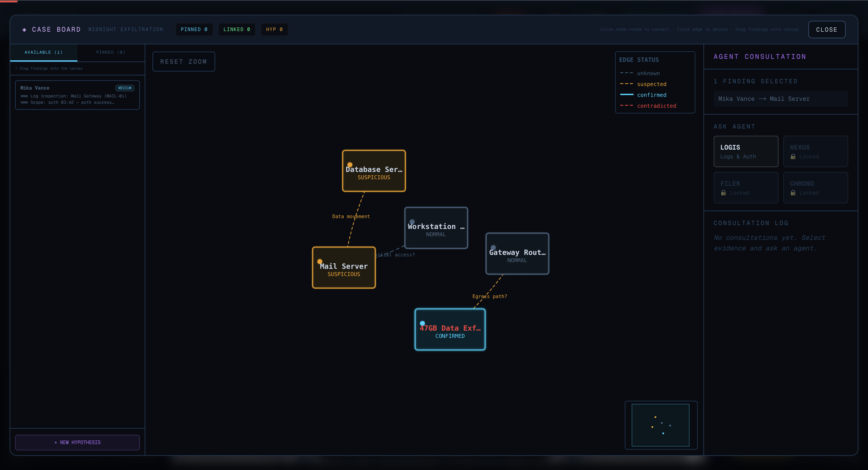The image size is (868, 470).
Task: Click the lock icon on FILER agent
Action: (x=723, y=193)
